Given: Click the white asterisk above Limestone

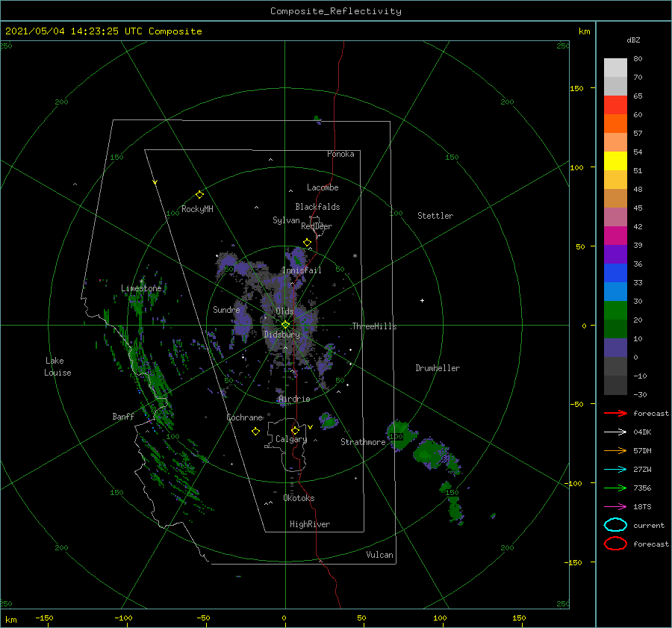Looking at the screenshot, I should point(141,282).
